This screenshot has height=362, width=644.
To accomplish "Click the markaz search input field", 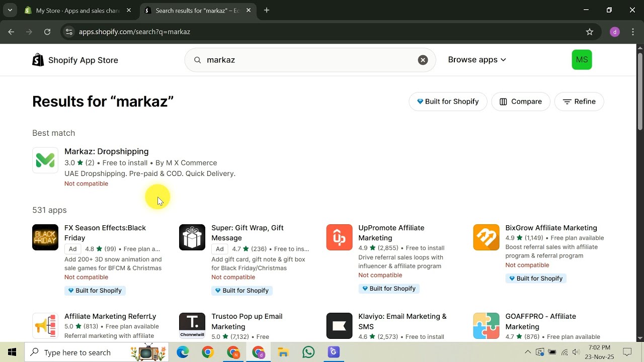I will click(310, 60).
